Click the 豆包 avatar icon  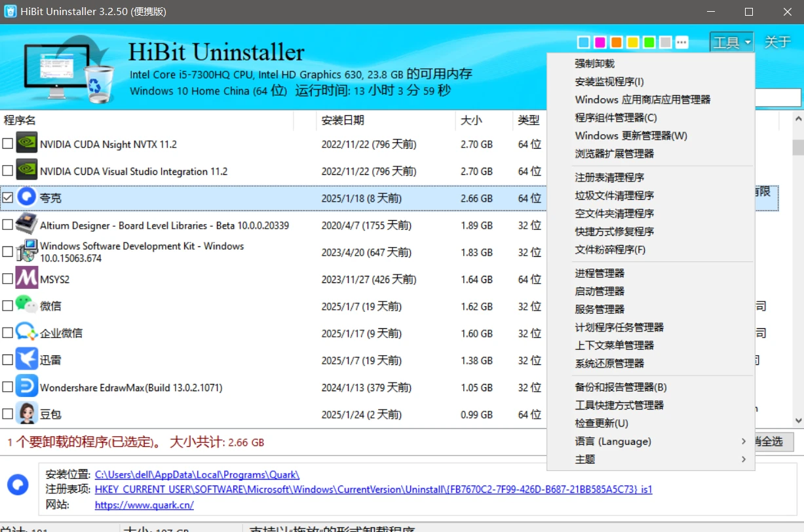point(26,414)
